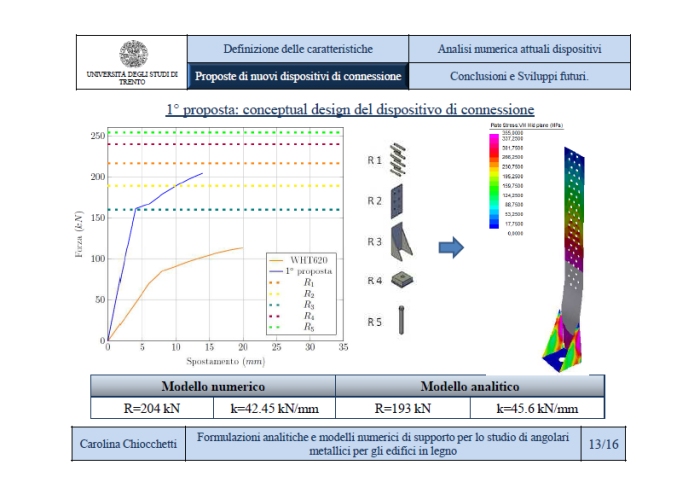Select Proposte di nuovi dispositivi di connessione

(x=298, y=76)
